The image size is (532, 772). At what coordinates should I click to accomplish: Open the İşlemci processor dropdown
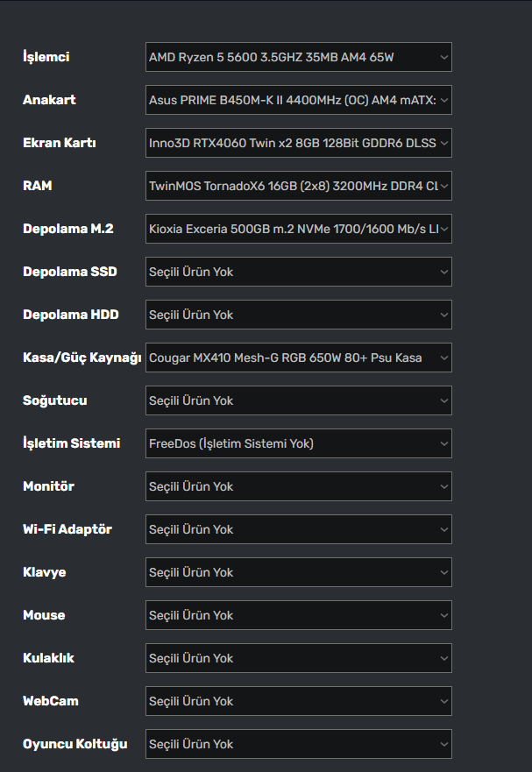(298, 57)
